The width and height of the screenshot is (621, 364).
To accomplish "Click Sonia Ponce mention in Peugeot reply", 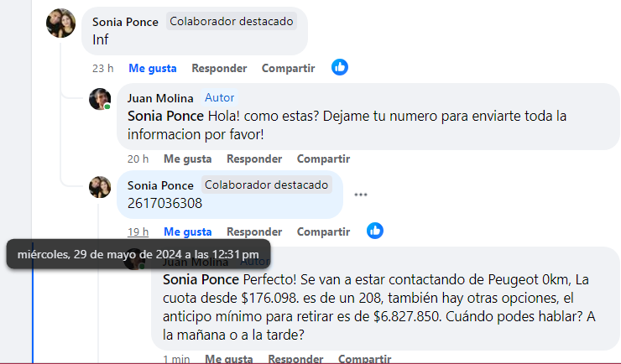I will (200, 279).
